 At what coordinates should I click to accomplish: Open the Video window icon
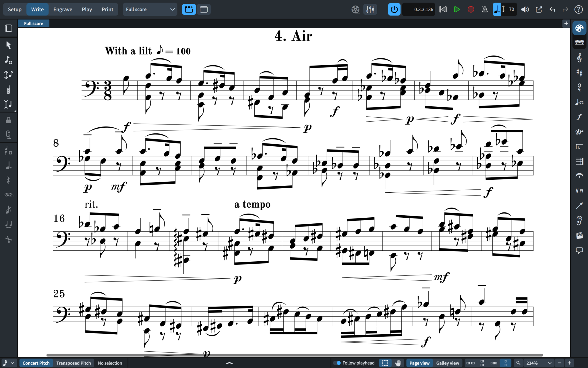(x=355, y=9)
